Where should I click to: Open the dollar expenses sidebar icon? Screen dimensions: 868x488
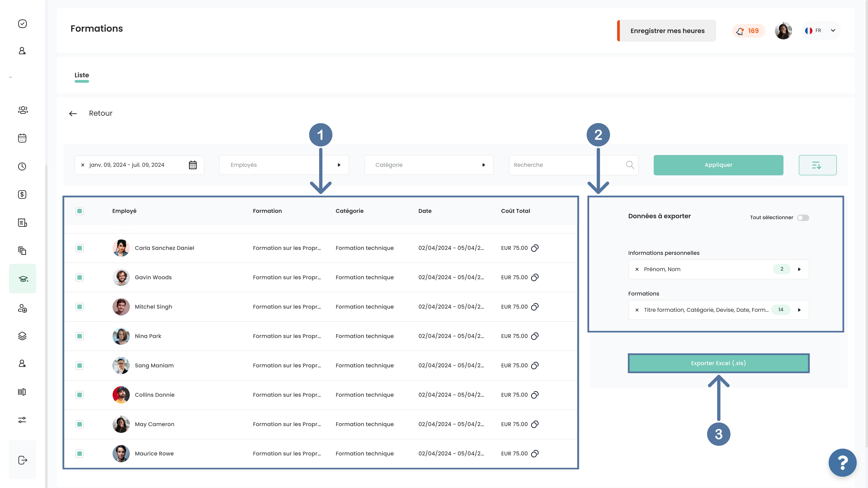22,194
